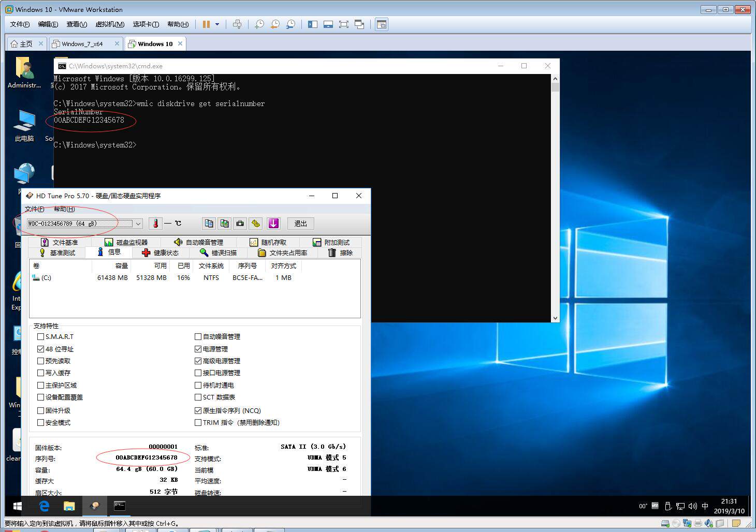Toggle the 48 位寻址 checkbox
Screen dimensions: 756x532
click(40, 349)
